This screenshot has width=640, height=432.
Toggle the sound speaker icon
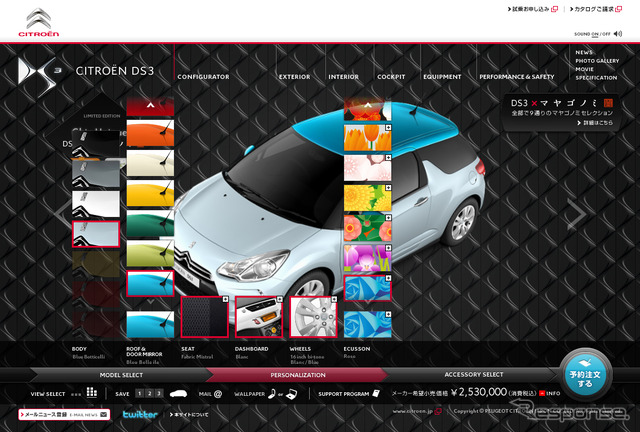(x=618, y=33)
